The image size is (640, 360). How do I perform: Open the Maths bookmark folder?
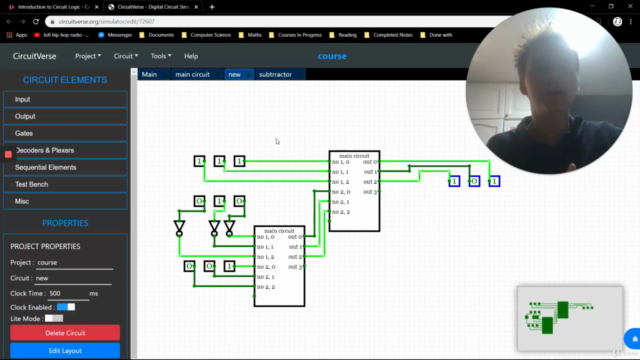pos(250,35)
